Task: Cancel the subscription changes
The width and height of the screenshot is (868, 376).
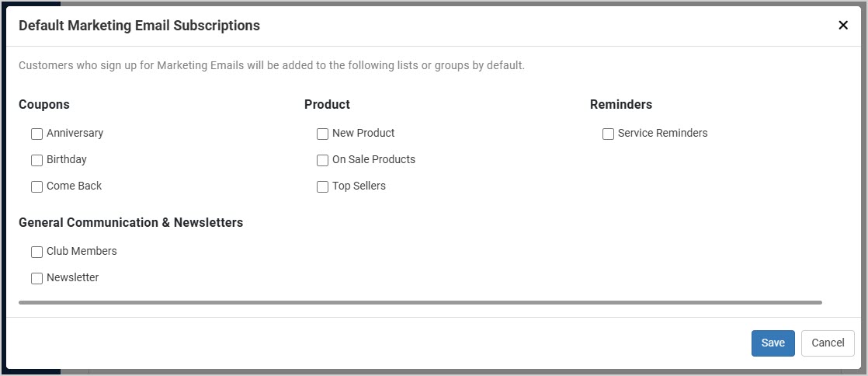Action: [x=828, y=343]
